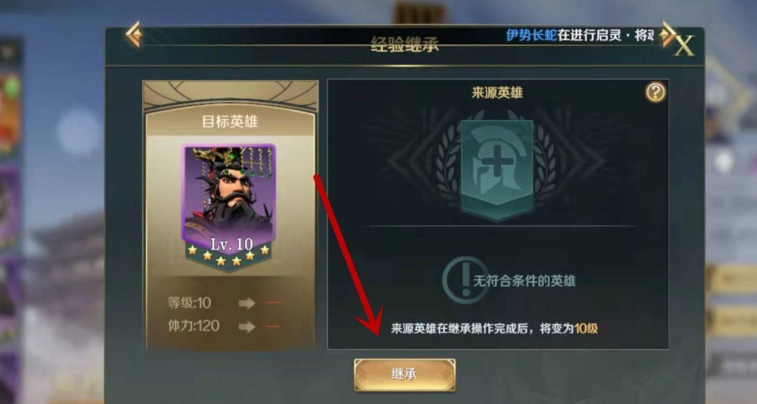Open the question mark help icon
This screenshot has width=757, height=404.
(x=655, y=92)
